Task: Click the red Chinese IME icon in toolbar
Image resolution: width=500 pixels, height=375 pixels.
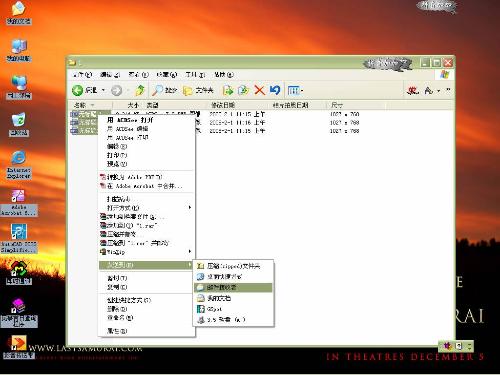Action: tap(413, 90)
